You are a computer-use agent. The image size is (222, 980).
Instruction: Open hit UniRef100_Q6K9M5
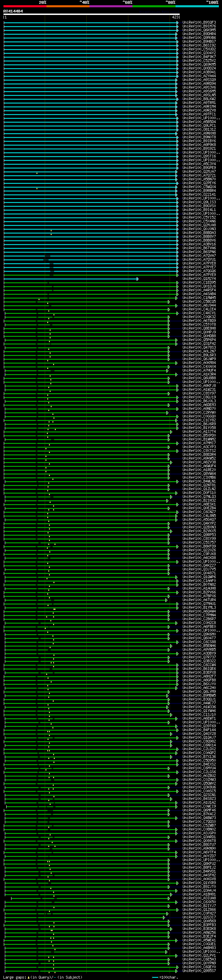[x=199, y=30]
